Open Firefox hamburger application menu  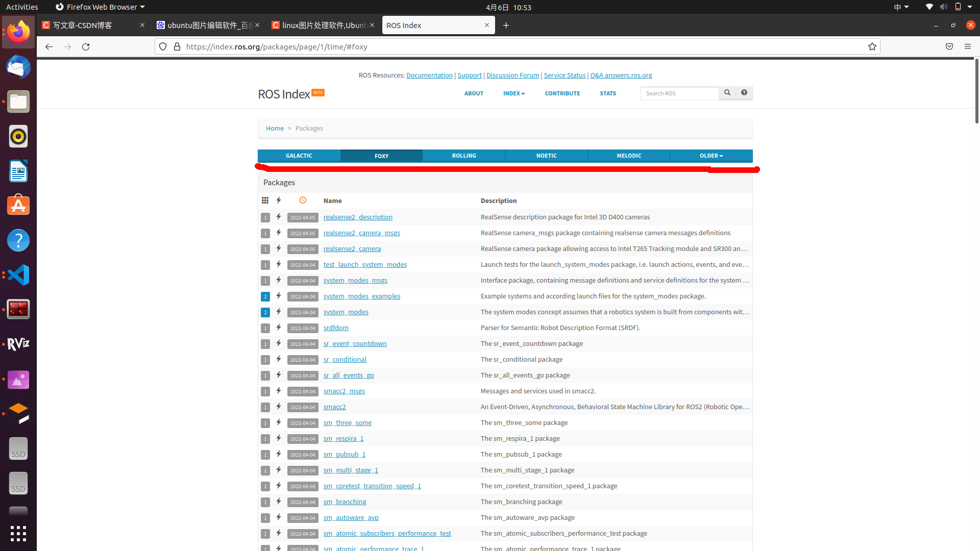tap(968, 46)
